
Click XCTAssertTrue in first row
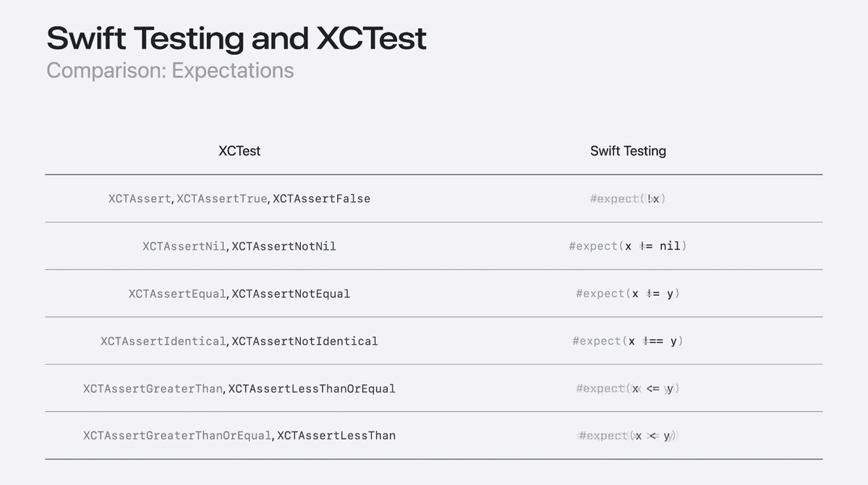click(221, 199)
